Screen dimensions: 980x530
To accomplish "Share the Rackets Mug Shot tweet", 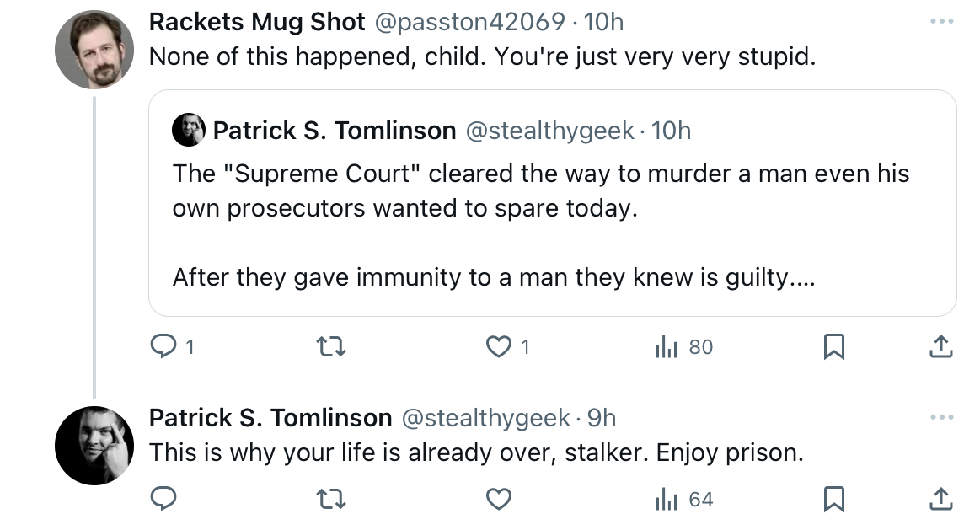I will (940, 346).
